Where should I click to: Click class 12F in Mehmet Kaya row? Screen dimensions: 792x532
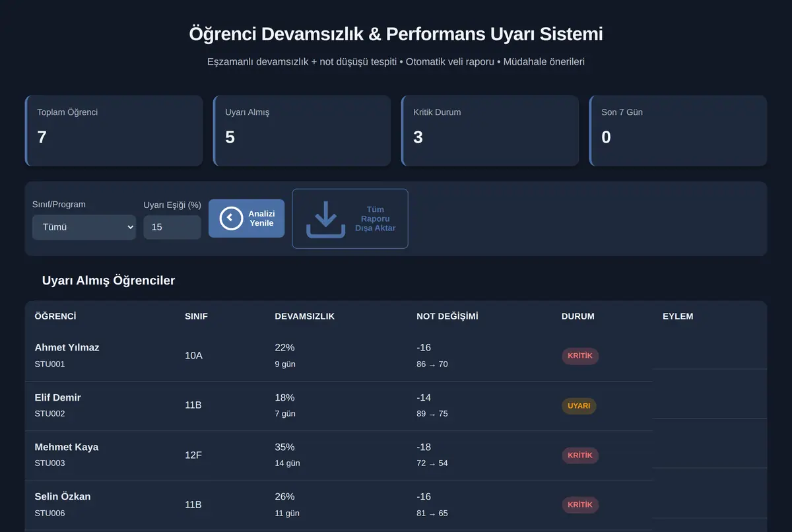(193, 455)
